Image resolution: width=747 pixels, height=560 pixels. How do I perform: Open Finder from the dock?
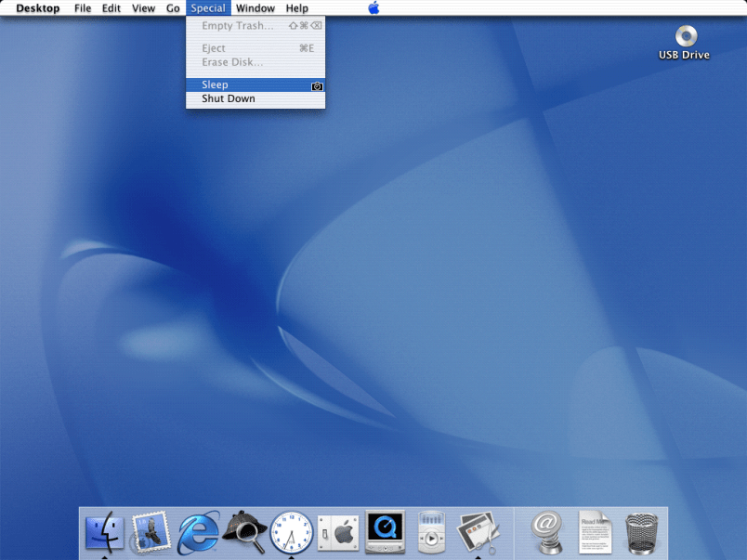pyautogui.click(x=105, y=532)
